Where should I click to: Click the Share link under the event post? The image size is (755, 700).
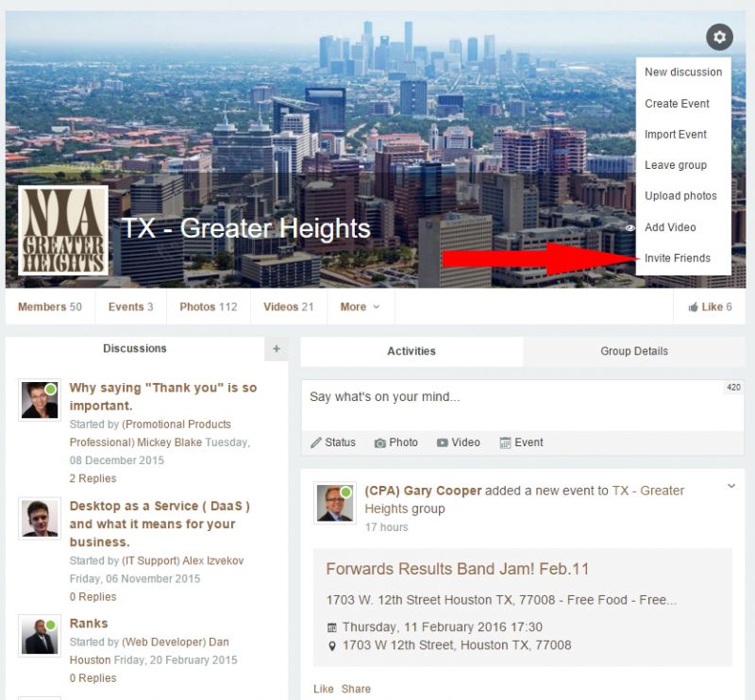[356, 689]
